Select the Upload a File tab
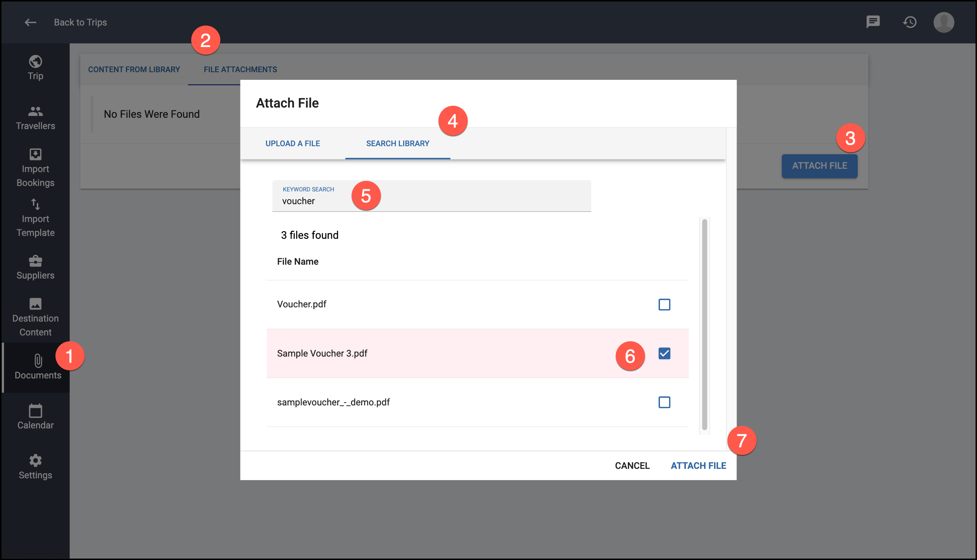The image size is (977, 560). (x=293, y=143)
